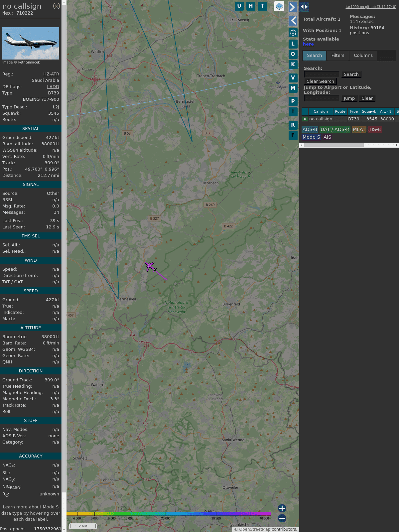Screen dimensions: 399x532
Task: Open the stats available here link
Action: pyautogui.click(x=308, y=44)
